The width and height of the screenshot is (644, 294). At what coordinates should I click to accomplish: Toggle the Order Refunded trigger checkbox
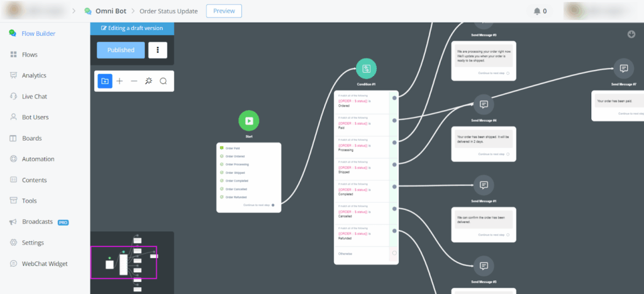coord(221,197)
